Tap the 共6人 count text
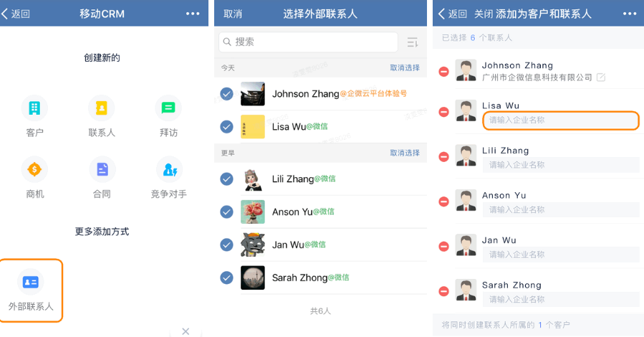 coord(320,311)
